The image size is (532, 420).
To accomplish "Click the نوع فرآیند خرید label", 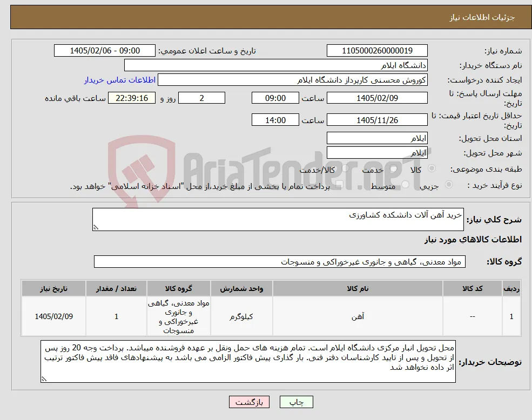I will tap(494, 185).
